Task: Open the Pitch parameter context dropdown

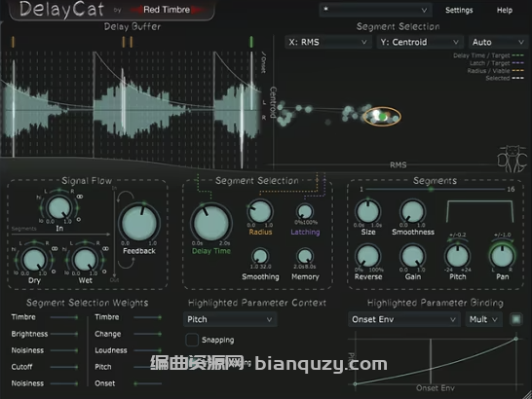Action: coord(230,319)
